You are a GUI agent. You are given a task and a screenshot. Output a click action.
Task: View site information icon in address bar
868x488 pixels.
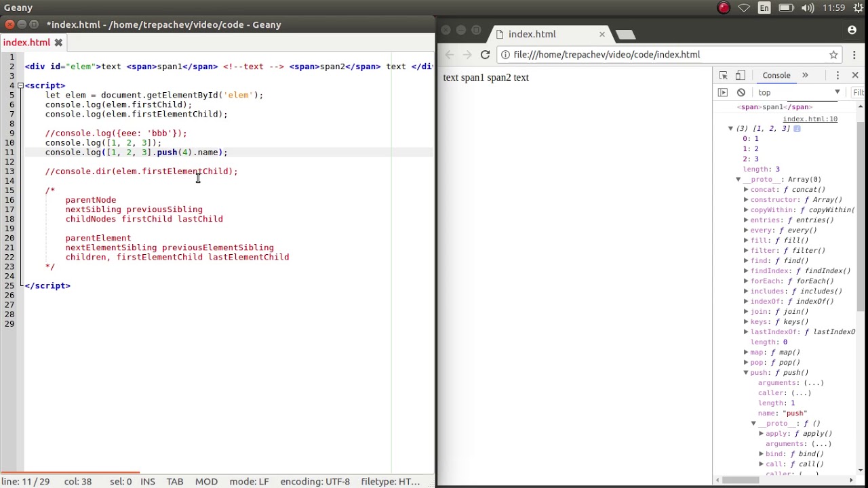coord(505,55)
